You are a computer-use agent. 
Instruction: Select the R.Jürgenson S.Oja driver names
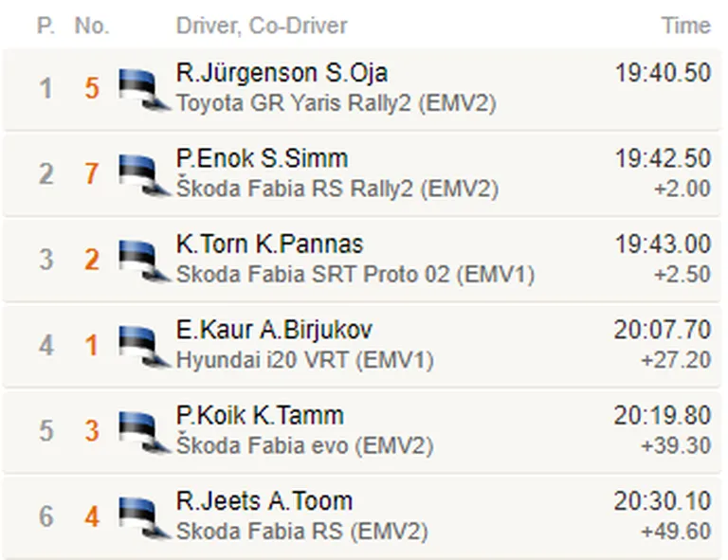pos(282,74)
